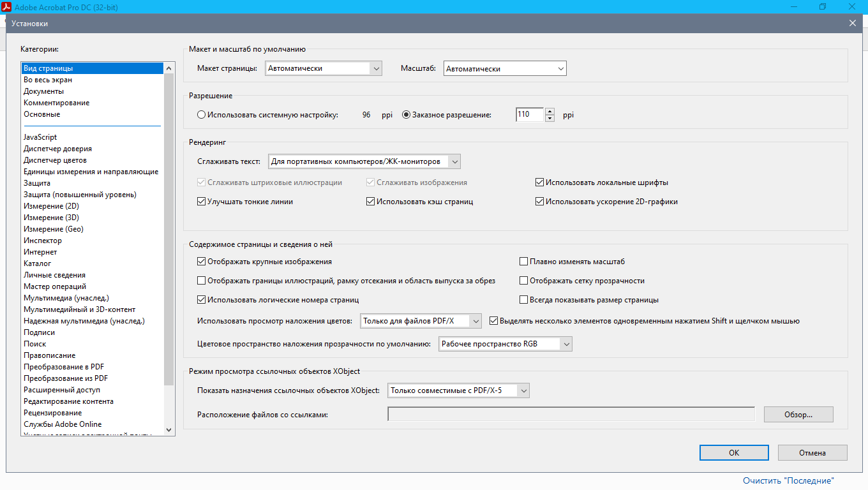Viewport: 868px width, 490px height.
Task: Open Макет страницы dropdown
Action: point(323,68)
